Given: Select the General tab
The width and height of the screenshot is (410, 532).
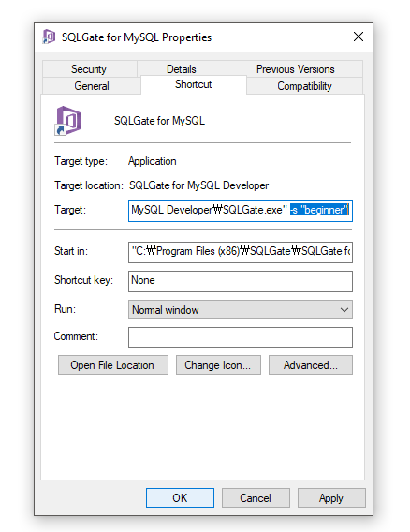Looking at the screenshot, I should click(91, 86).
